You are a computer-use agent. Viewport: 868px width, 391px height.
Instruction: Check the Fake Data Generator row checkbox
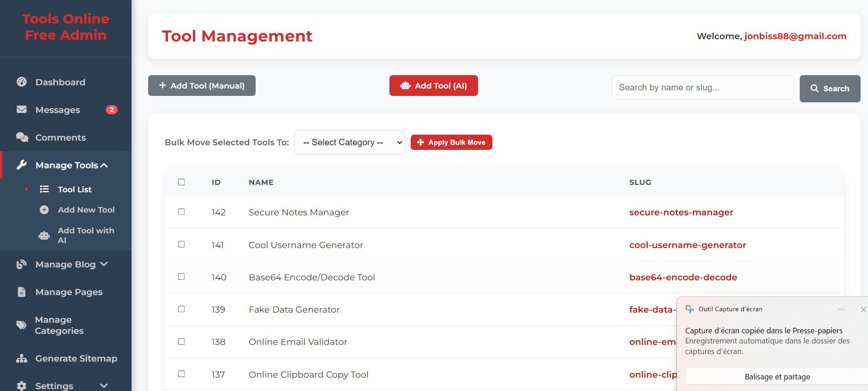(181, 309)
